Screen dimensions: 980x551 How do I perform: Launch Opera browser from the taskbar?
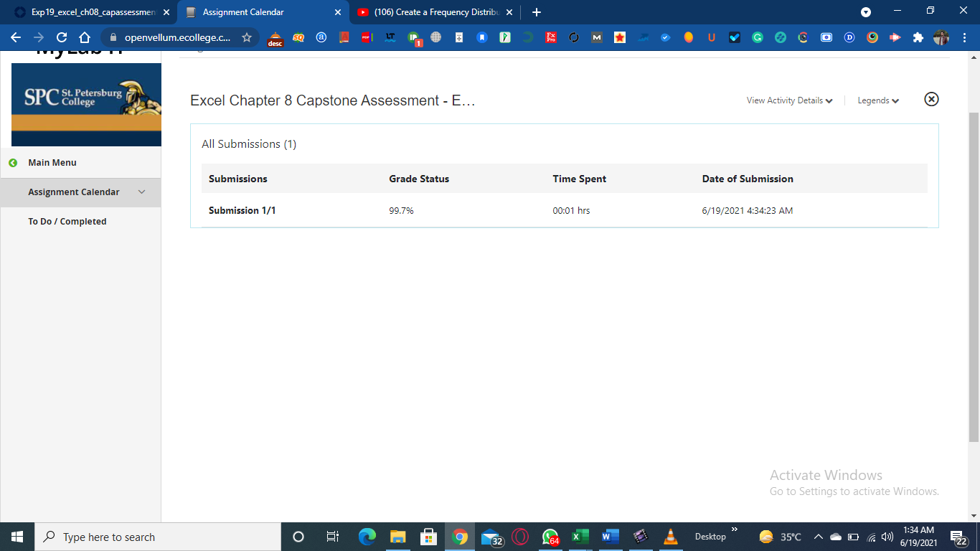(521, 537)
